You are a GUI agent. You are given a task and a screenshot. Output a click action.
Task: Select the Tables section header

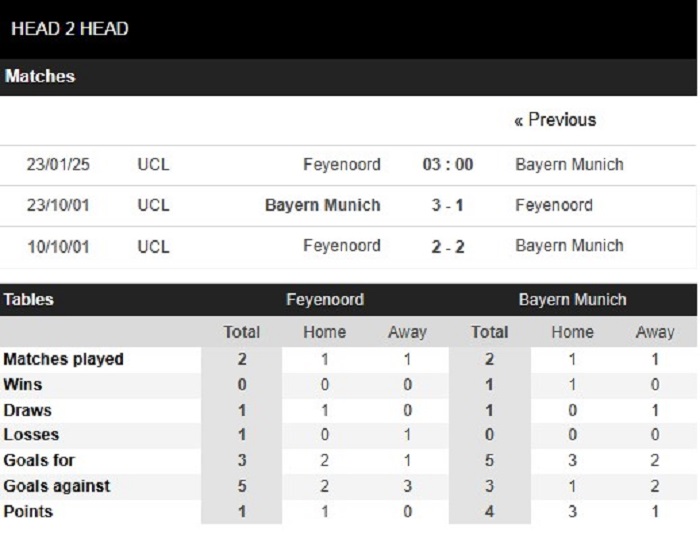(29, 299)
